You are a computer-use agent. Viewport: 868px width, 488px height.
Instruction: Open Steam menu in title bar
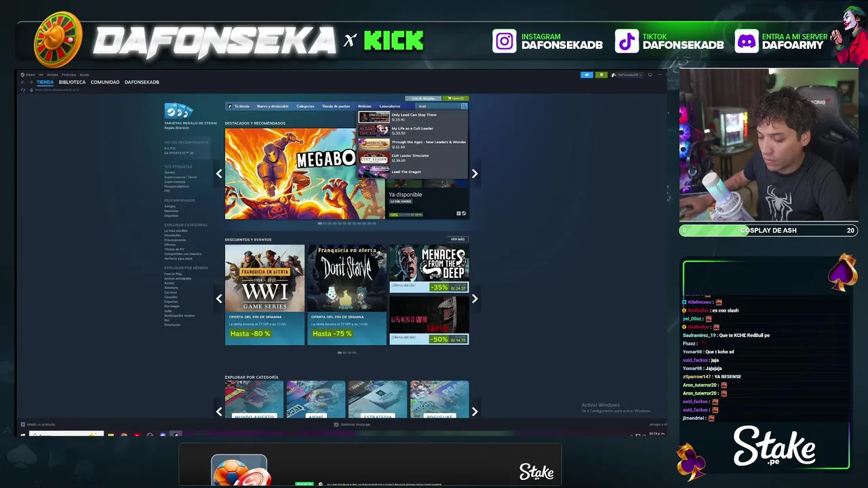(29, 75)
